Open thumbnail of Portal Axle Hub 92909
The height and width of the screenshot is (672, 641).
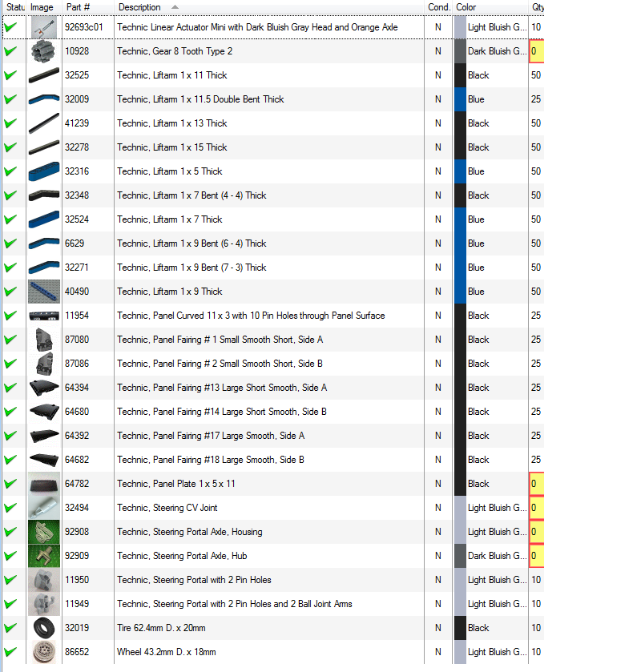(x=44, y=556)
